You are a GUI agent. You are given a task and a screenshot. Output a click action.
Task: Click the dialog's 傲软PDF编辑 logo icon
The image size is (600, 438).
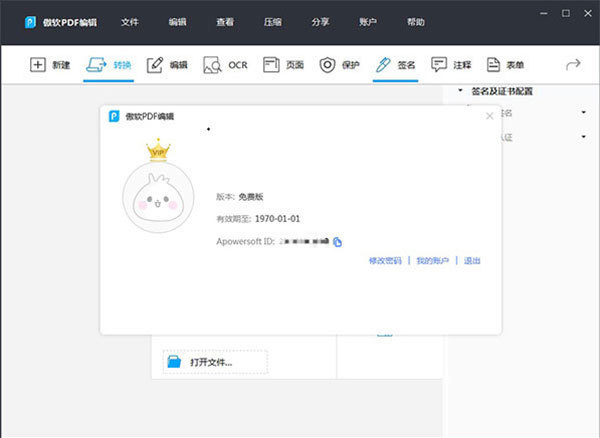pyautogui.click(x=114, y=116)
